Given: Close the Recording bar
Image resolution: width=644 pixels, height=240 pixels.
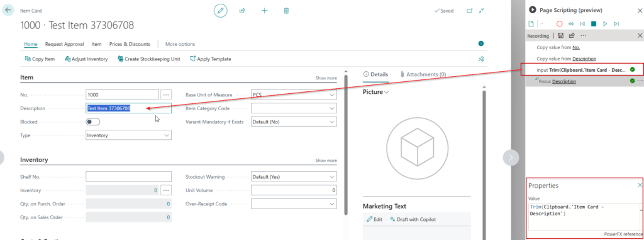Looking at the screenshot, I should [x=640, y=36].
